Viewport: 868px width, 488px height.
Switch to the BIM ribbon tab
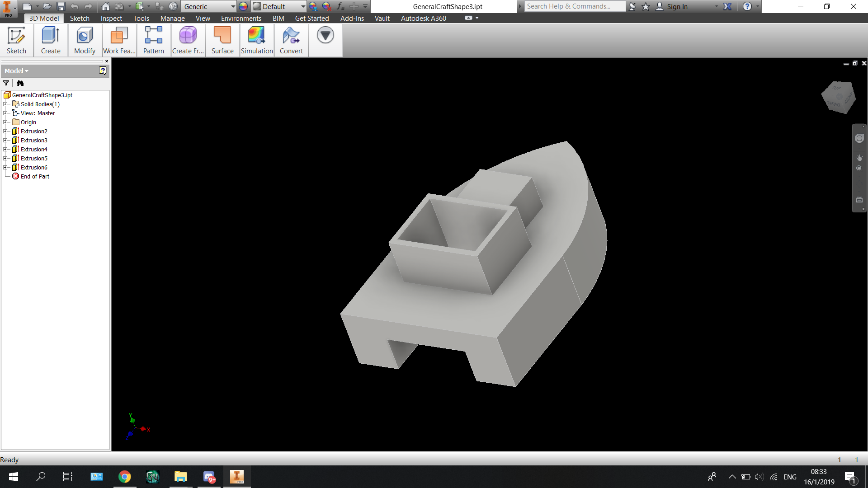[x=278, y=19]
